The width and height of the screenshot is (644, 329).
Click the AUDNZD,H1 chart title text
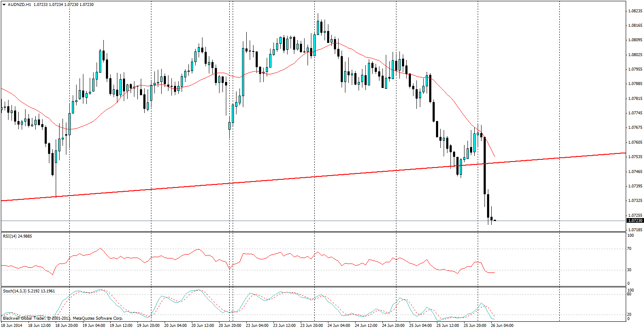click(x=19, y=4)
